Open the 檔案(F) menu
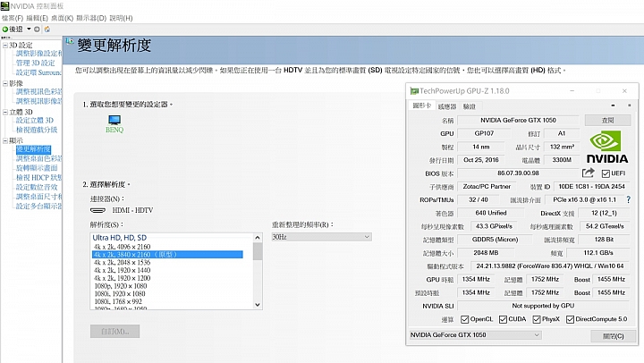 pos(13,18)
